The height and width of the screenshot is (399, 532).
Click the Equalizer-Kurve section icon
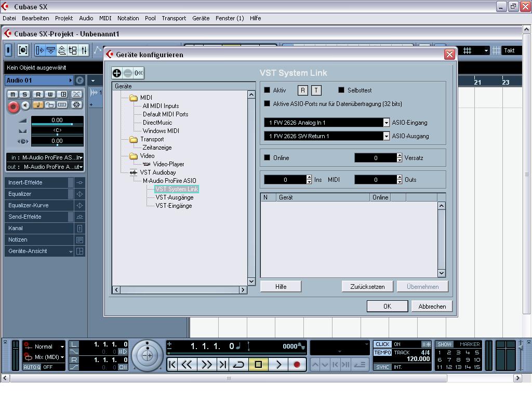[79, 206]
